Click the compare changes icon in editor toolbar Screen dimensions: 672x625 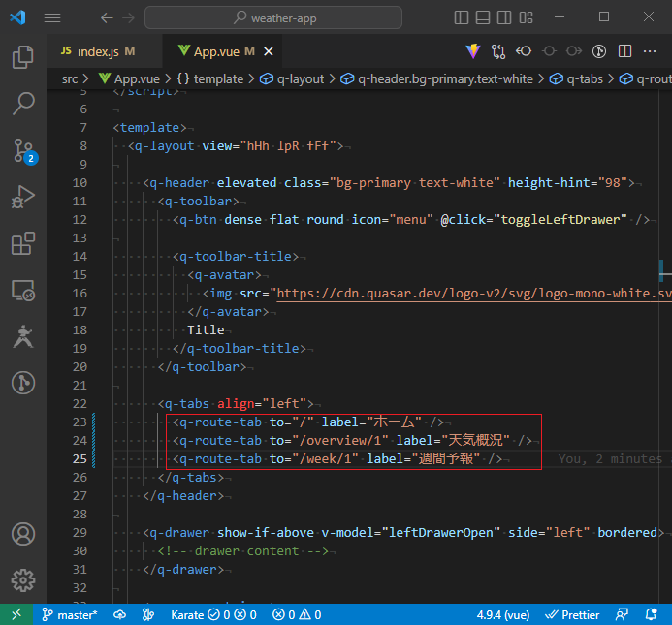[498, 51]
